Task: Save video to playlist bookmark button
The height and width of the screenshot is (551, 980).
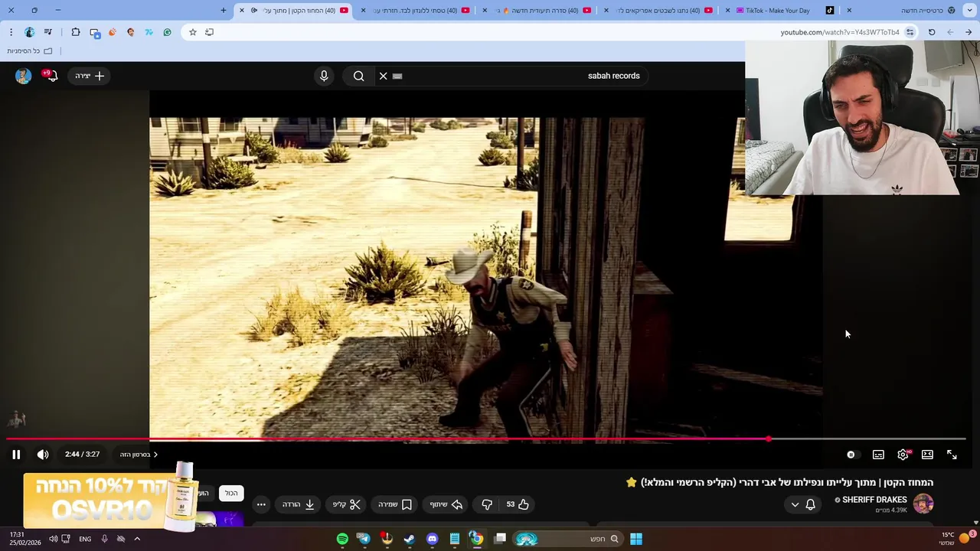Action: [x=395, y=504]
